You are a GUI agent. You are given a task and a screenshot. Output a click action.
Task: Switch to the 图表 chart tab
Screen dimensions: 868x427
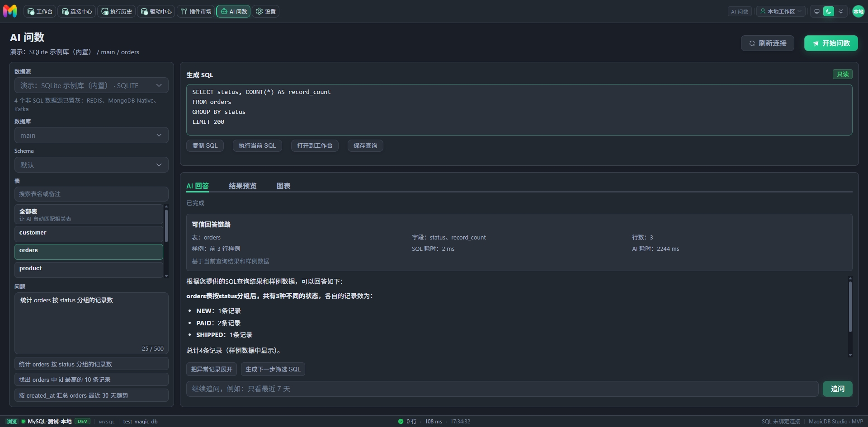click(x=283, y=186)
